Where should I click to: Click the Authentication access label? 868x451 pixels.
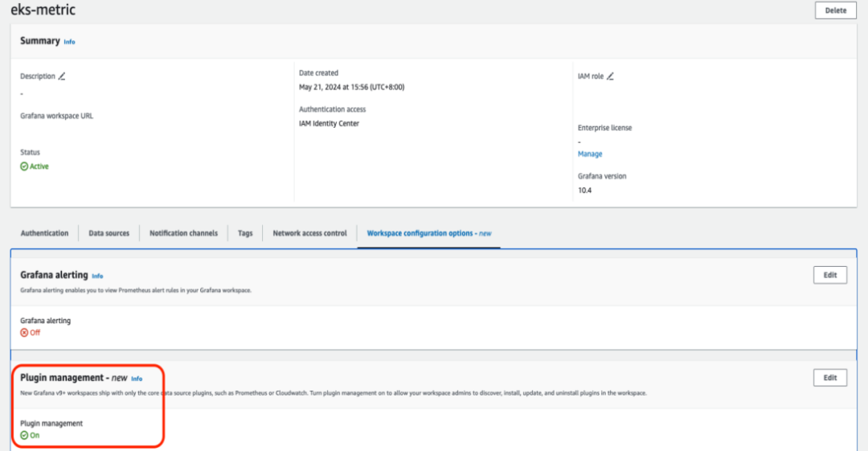332,109
